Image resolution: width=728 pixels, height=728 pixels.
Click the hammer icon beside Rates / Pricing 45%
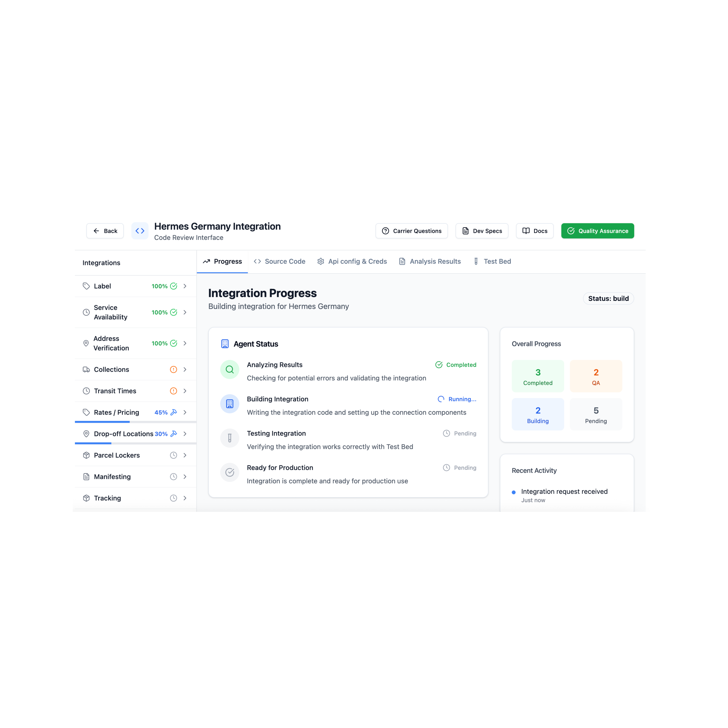pyautogui.click(x=173, y=412)
